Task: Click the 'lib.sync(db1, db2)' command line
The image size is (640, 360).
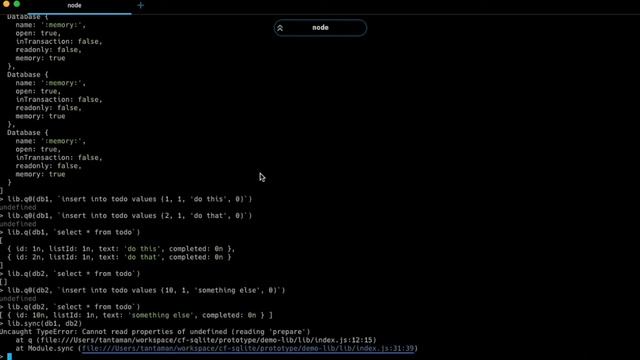Action: point(45,324)
